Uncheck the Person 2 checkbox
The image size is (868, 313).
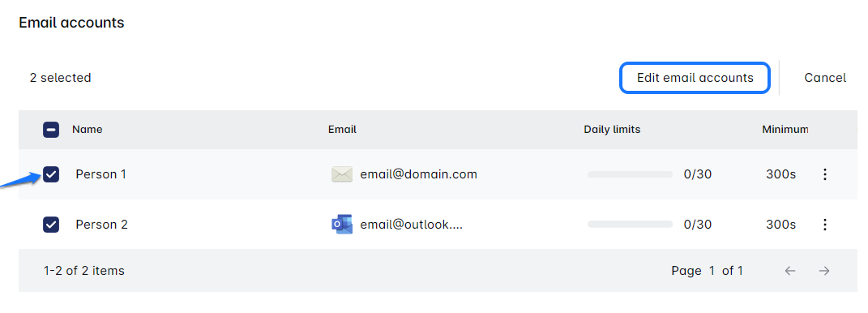(x=51, y=225)
